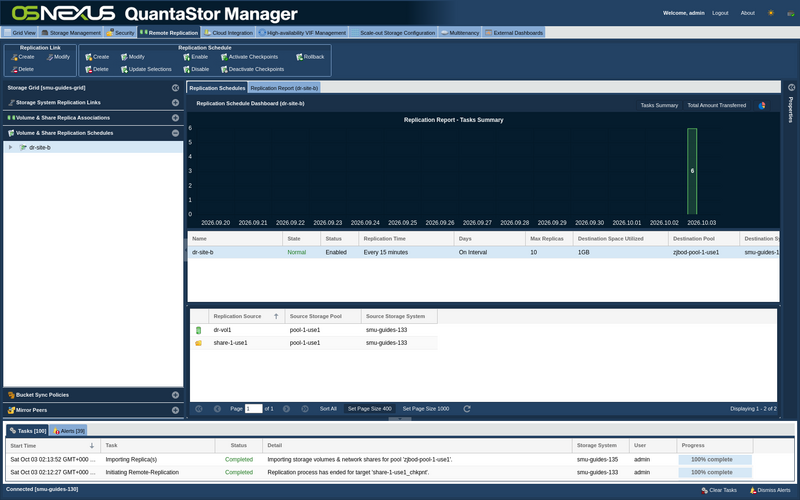This screenshot has height=500, width=800.
Task: Click the Sort All button
Action: (x=328, y=409)
